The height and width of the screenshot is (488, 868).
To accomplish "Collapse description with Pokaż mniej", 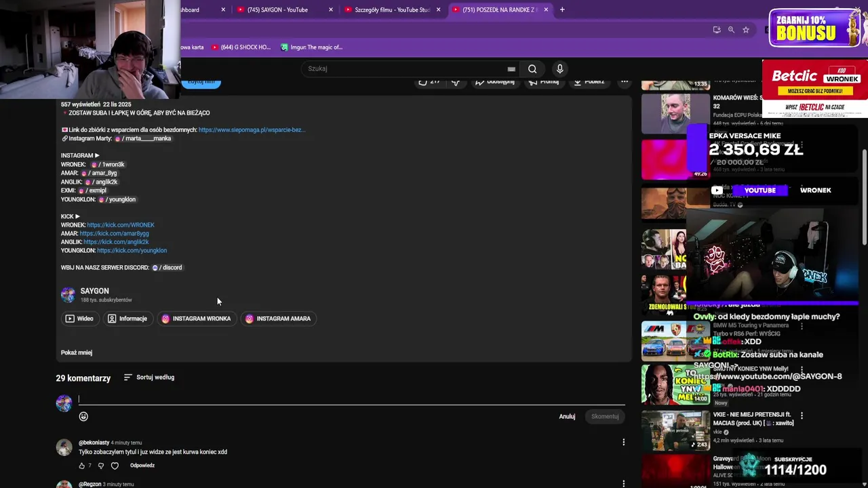I will tap(77, 352).
